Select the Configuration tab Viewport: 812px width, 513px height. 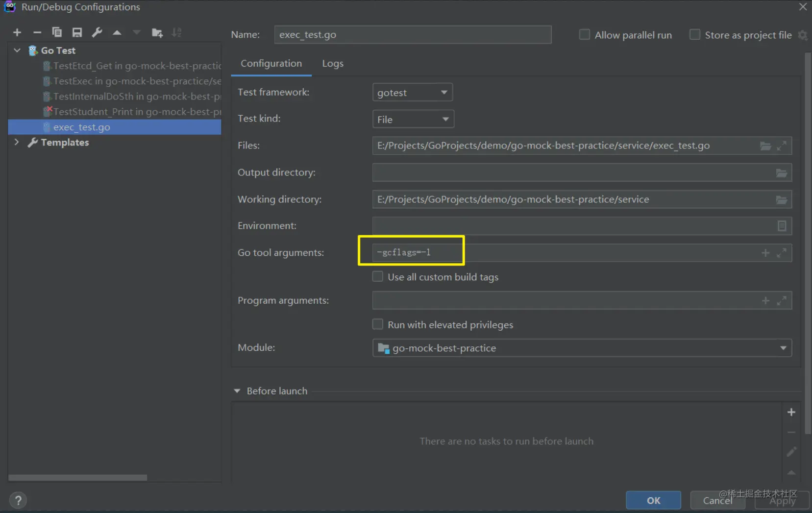tap(271, 64)
